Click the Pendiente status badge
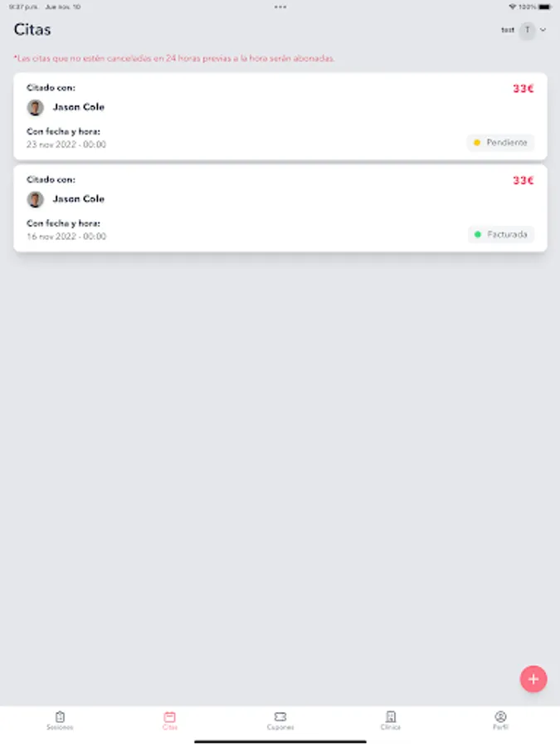 click(x=500, y=143)
